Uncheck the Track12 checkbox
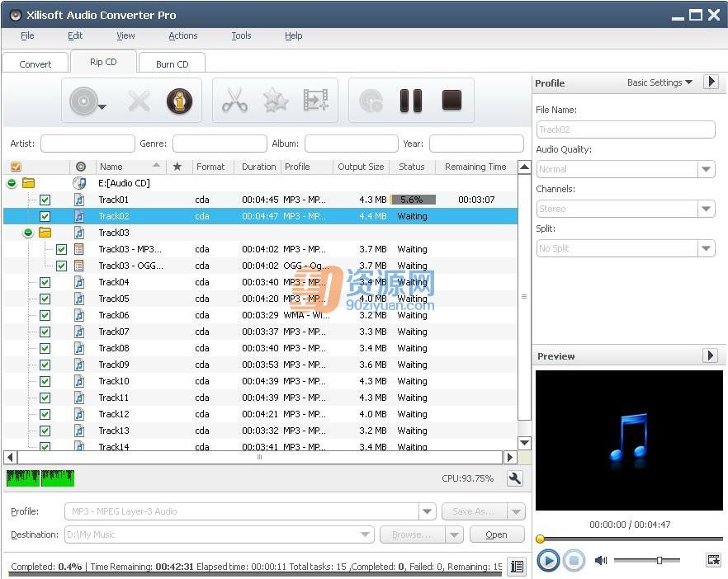This screenshot has width=728, height=579. click(45, 414)
